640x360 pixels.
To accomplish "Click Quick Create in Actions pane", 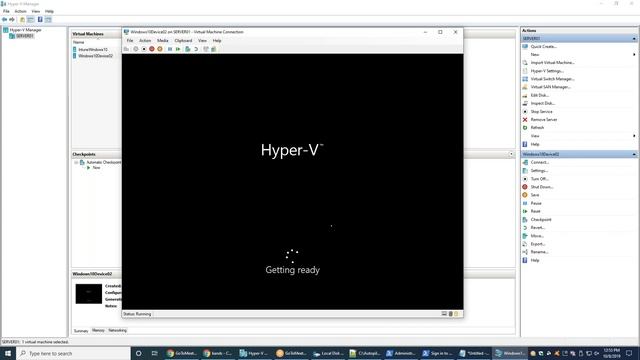I will tap(543, 47).
